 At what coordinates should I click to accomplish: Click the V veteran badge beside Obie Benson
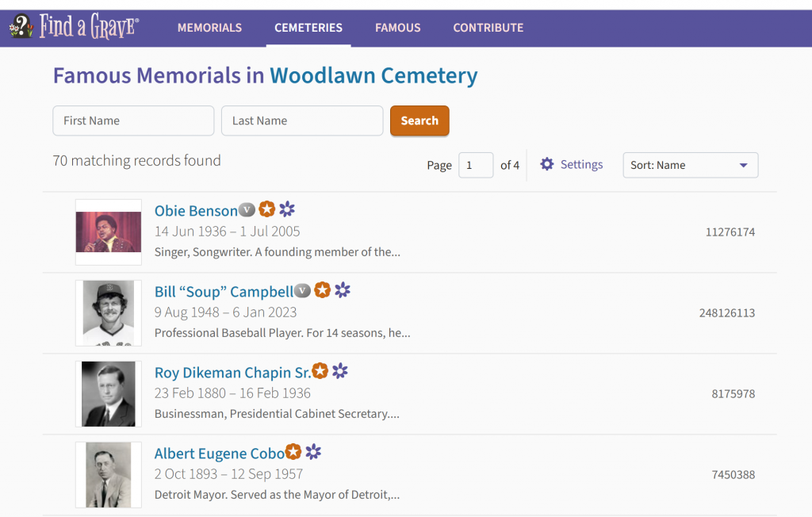[247, 210]
